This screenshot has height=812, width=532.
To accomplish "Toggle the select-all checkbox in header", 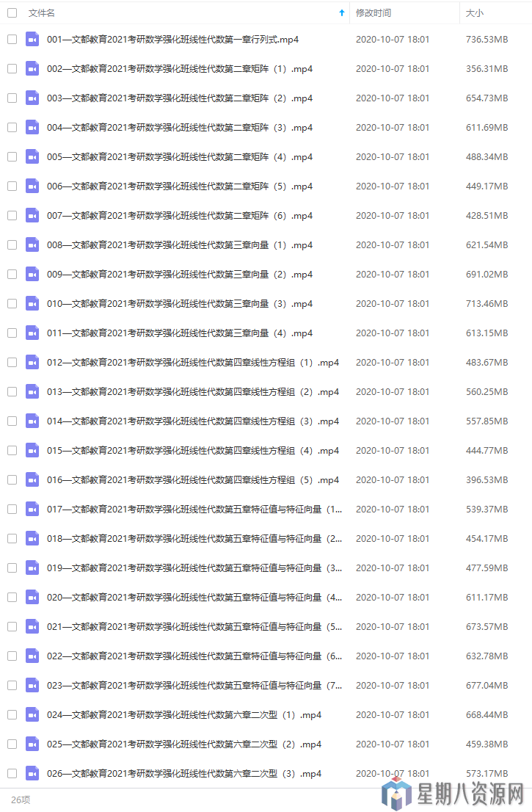I will tap(12, 13).
